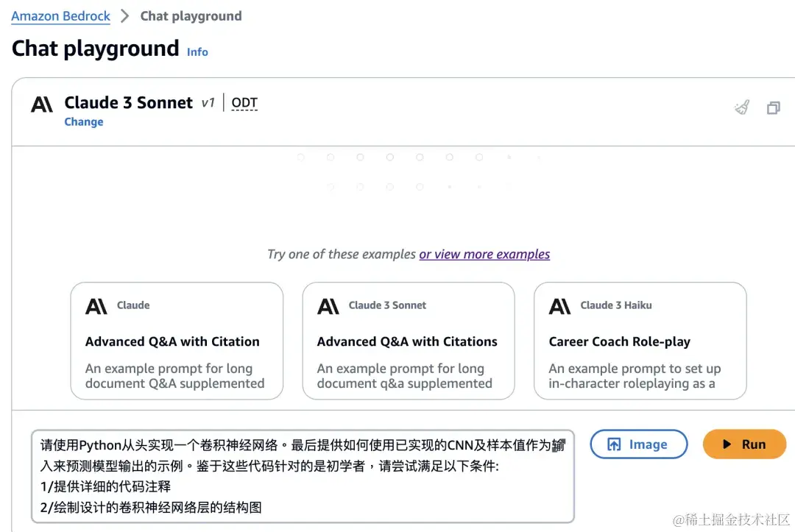
Task: Click Change to switch the model
Action: 84,122
